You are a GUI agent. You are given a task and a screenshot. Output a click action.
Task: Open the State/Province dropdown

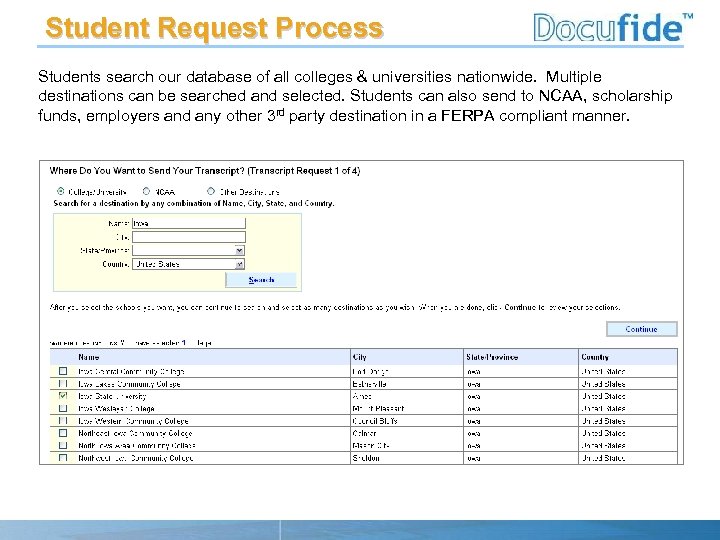(189, 250)
